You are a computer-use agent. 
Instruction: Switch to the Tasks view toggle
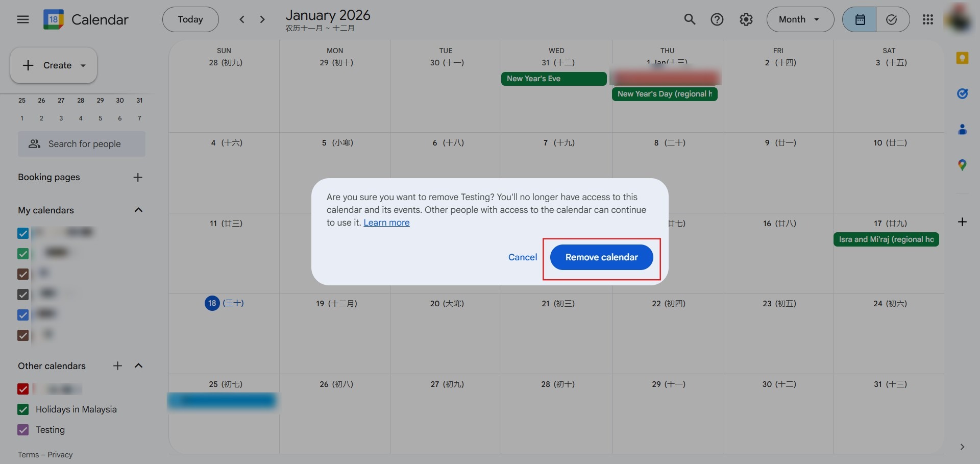pyautogui.click(x=892, y=19)
